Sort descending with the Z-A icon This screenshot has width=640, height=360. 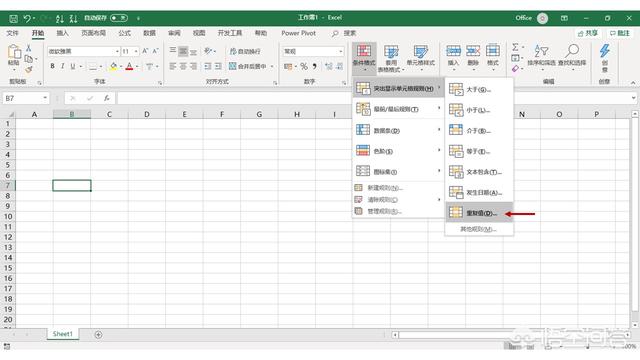[x=73, y=18]
